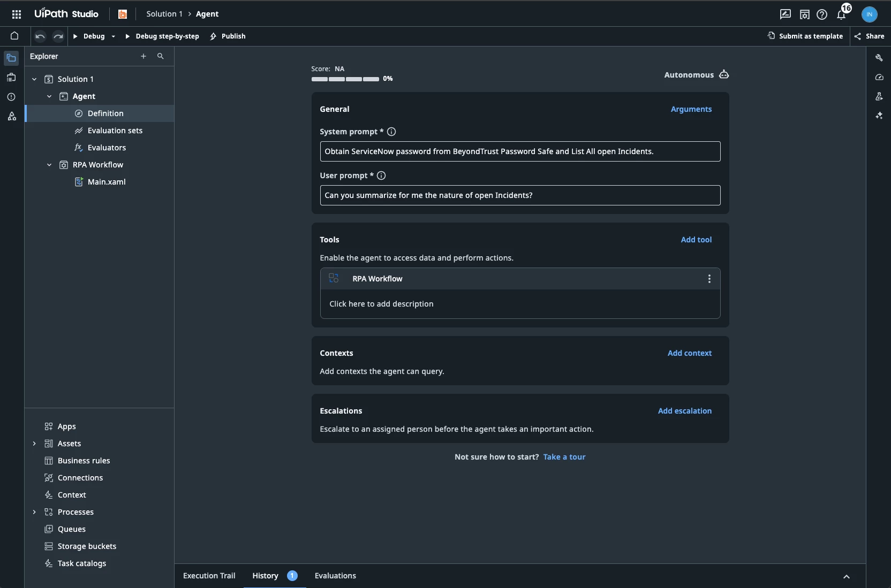The image size is (891, 588).
Task: Open the shapes icon in left sidebar
Action: pos(11,116)
